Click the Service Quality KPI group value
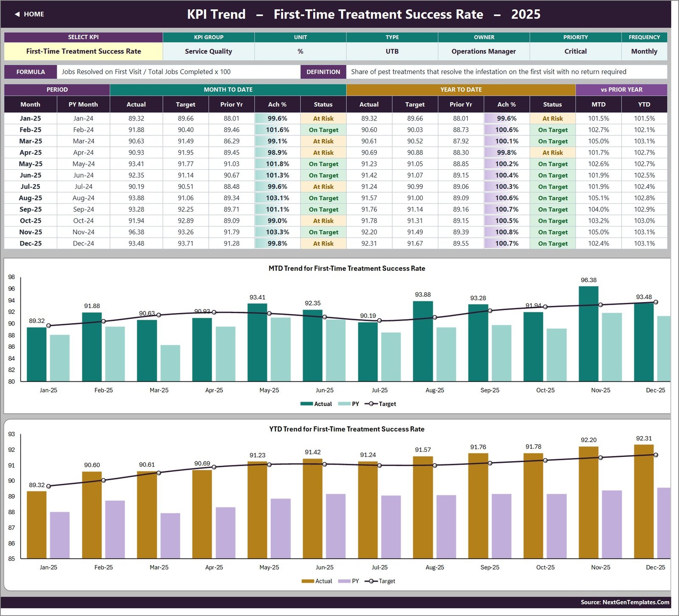The height and width of the screenshot is (616, 679). [x=208, y=51]
